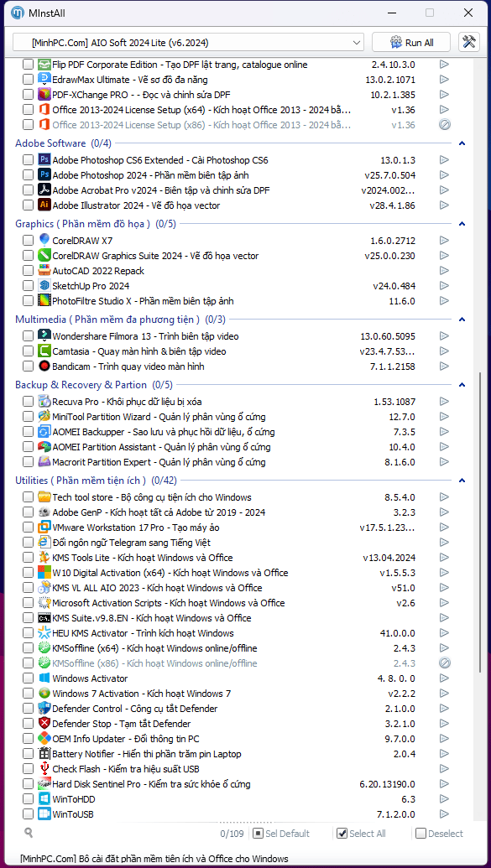
Task: Click the Windows Activator logo icon
Action: tap(44, 678)
